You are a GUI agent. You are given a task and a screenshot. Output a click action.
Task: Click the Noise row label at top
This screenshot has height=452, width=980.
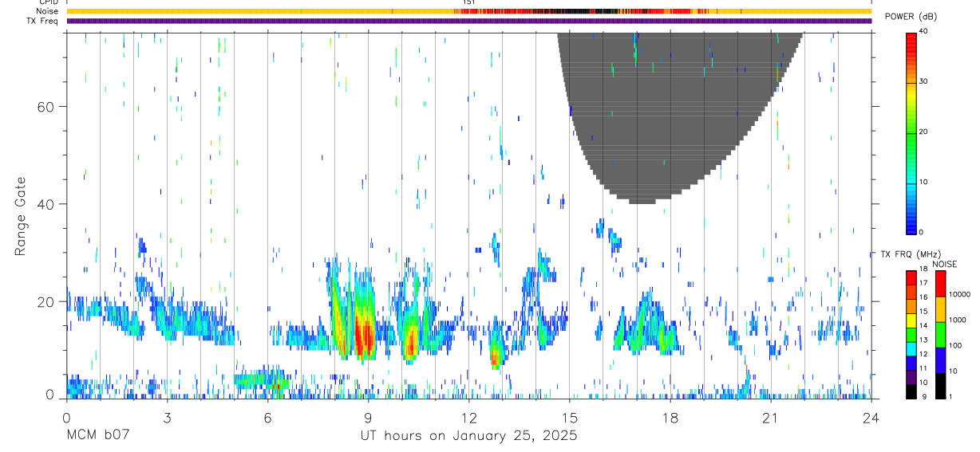47,11
